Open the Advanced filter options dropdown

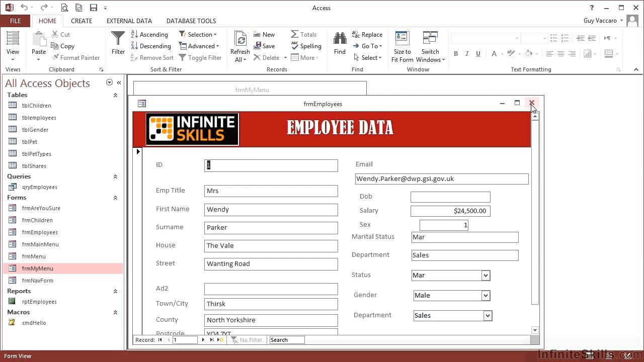(199, 46)
